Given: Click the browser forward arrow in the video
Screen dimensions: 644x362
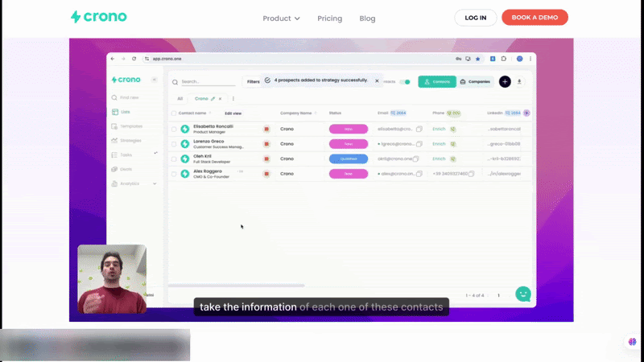Looking at the screenshot, I should [x=123, y=59].
